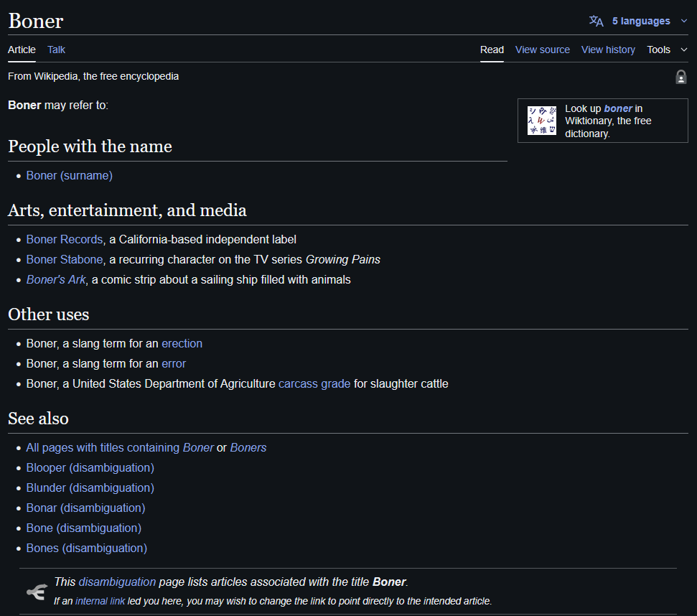The width and height of the screenshot is (697, 616).
Task: Follow the internal link hyperlink
Action: (100, 601)
